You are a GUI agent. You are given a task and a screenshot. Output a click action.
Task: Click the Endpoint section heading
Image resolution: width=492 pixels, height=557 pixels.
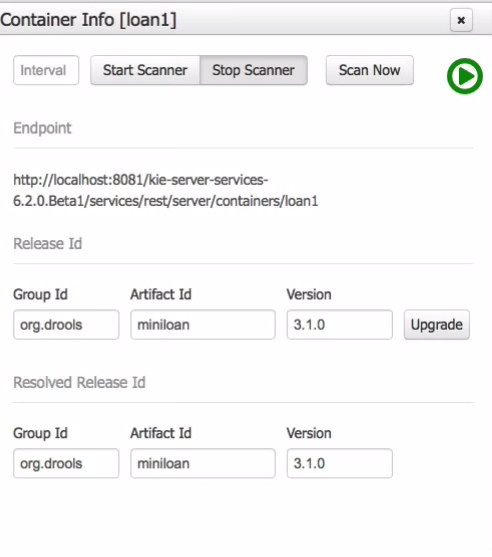coord(42,128)
